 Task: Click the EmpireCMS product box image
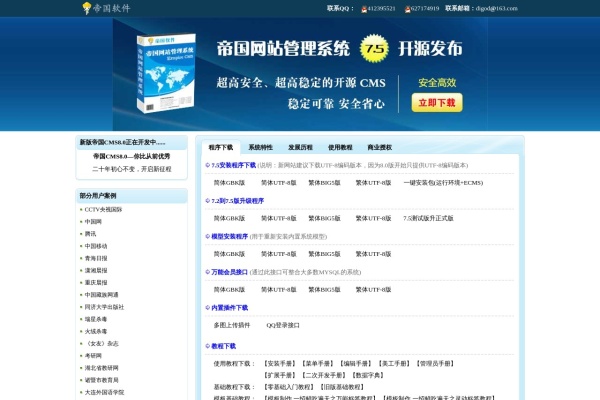[x=166, y=73]
